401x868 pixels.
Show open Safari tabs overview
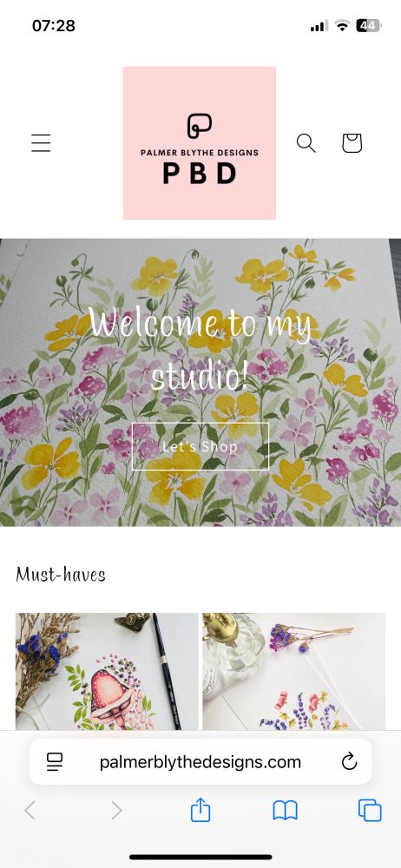pyautogui.click(x=370, y=811)
